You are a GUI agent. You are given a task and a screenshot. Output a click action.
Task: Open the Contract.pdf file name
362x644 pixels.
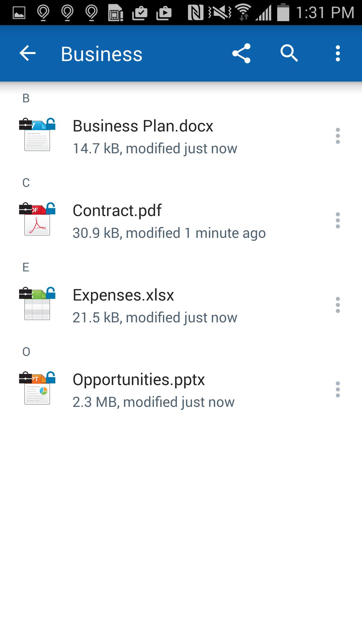tap(117, 211)
